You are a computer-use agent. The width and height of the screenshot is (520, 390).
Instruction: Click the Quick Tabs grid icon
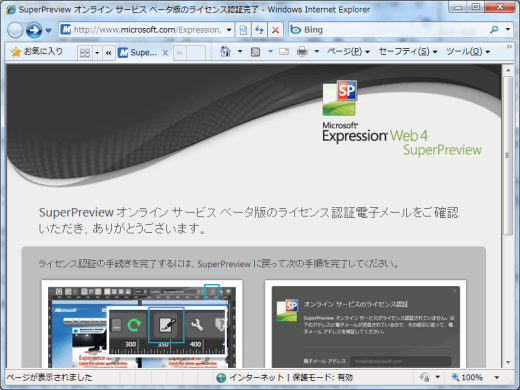[x=85, y=53]
